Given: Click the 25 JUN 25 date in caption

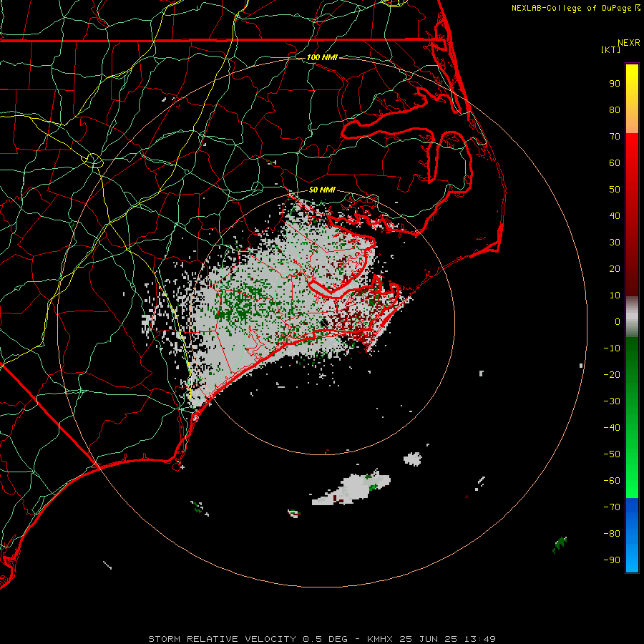Looking at the screenshot, I should point(429,639).
